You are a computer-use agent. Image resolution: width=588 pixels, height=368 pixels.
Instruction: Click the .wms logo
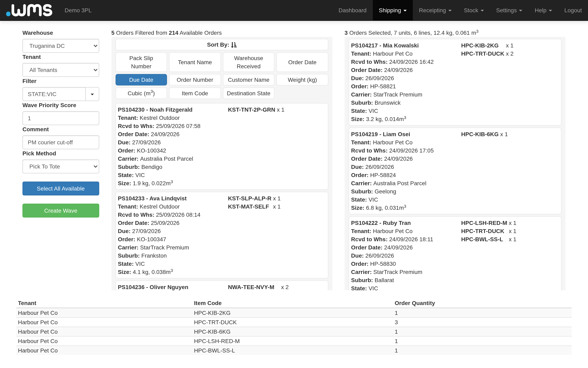29,10
